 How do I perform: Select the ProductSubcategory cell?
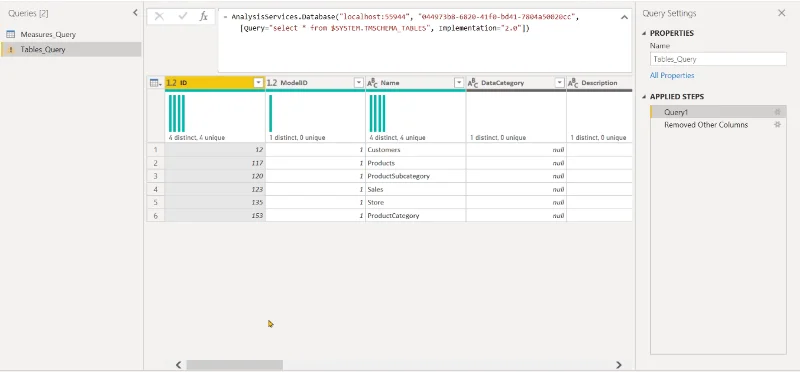(x=415, y=176)
